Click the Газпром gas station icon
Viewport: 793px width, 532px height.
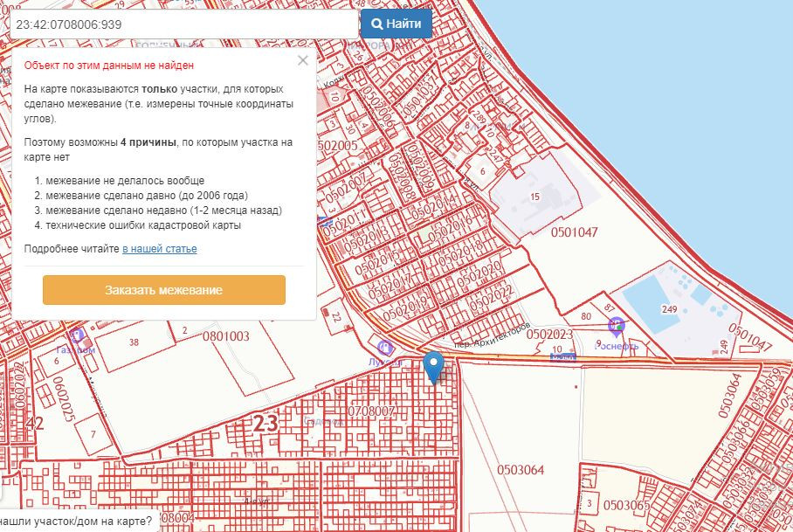pyautogui.click(x=77, y=335)
